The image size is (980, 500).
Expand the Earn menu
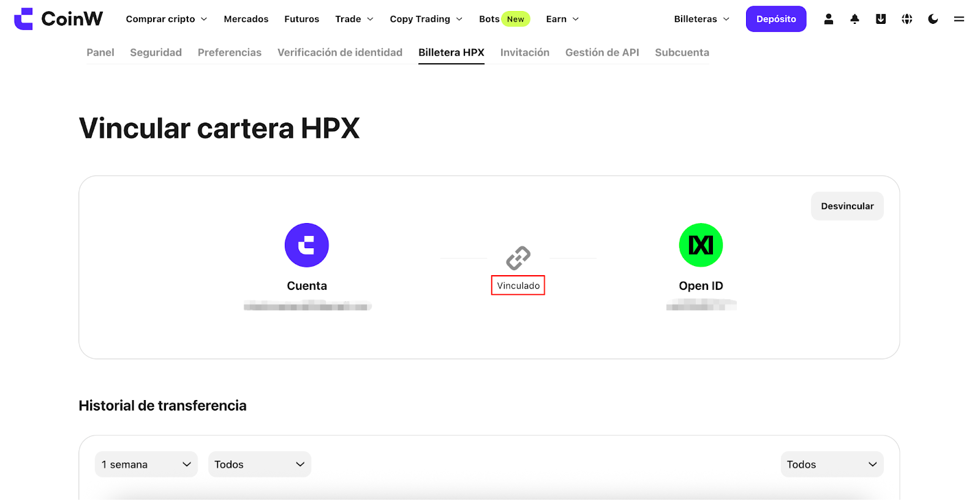563,19
